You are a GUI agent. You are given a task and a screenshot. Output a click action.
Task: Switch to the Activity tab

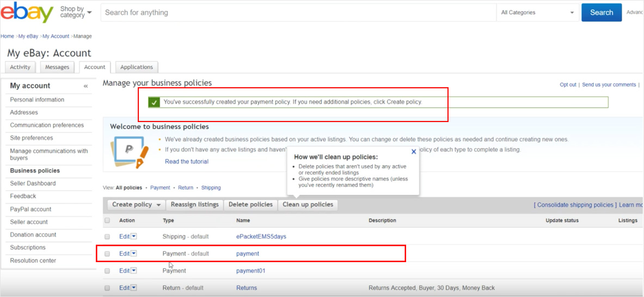21,67
